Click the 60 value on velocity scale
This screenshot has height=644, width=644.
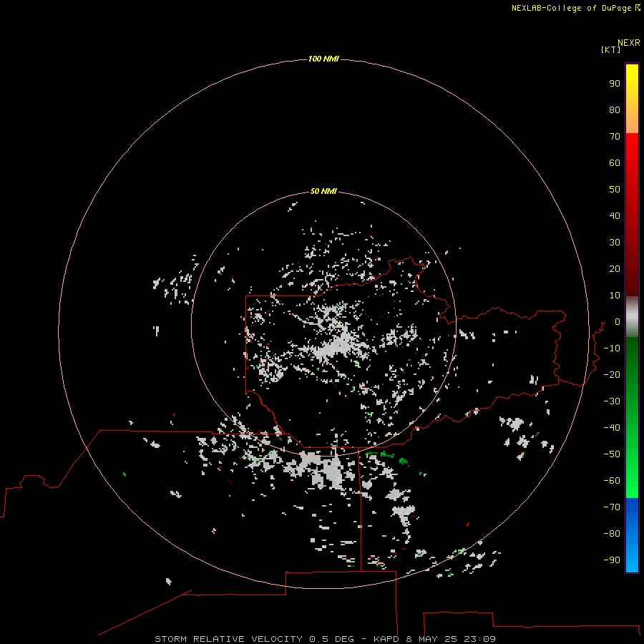pyautogui.click(x=615, y=162)
